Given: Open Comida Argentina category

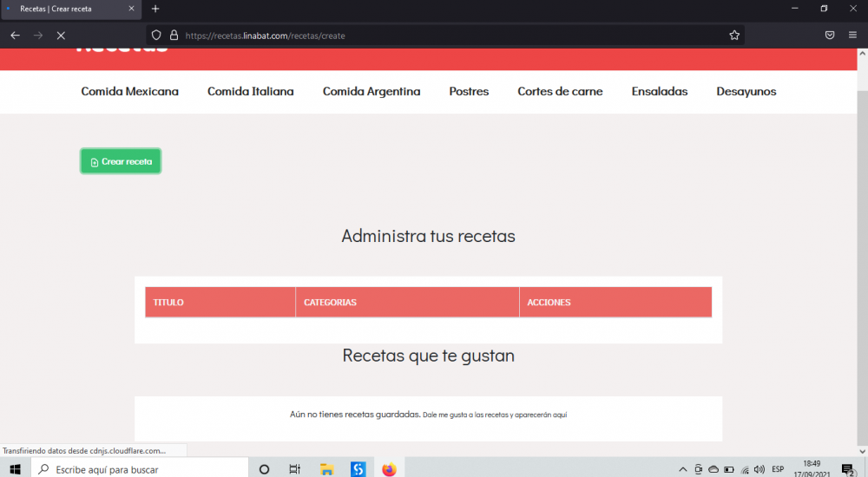Looking at the screenshot, I should click(x=372, y=91).
